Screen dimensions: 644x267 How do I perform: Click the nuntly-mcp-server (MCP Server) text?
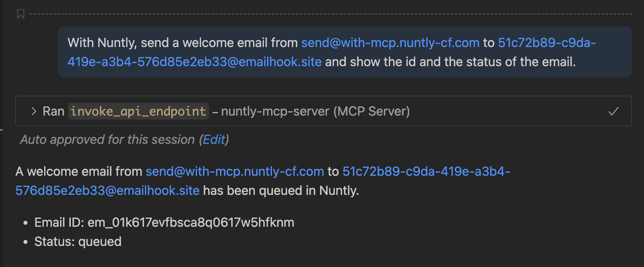[315, 111]
